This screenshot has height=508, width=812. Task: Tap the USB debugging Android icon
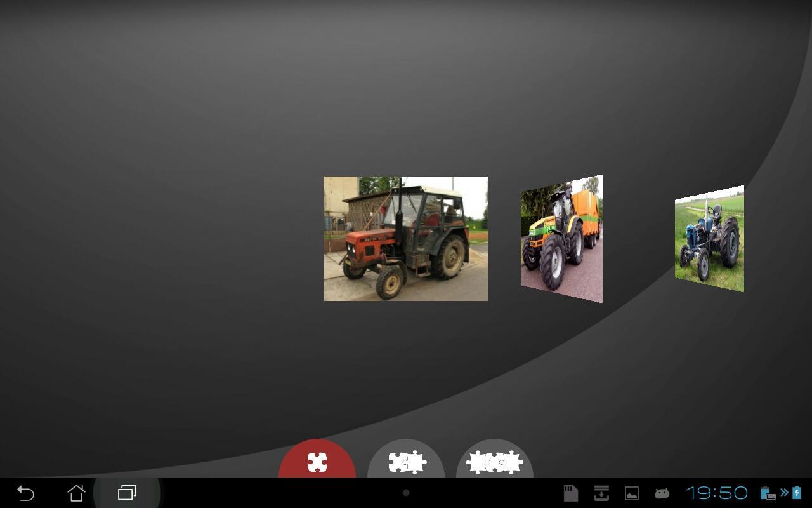[662, 492]
